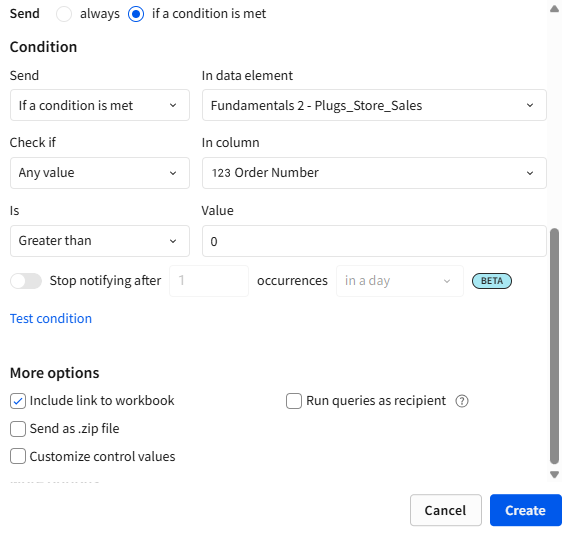Screen dimensions: 571x534
Task: Toggle the Stop notifying after switch
Action: [26, 281]
